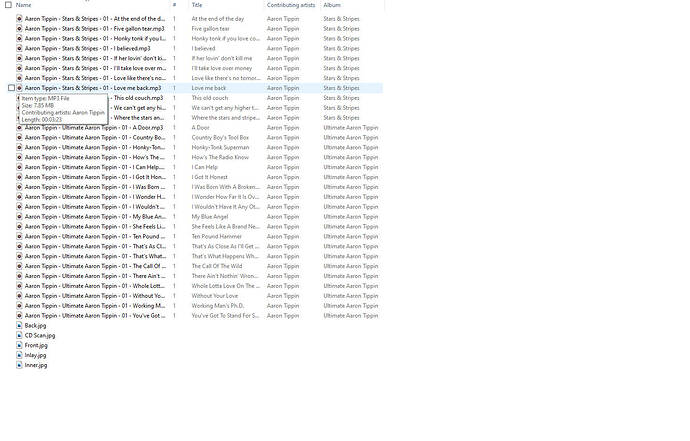690x441 pixels.
Task: Select file name ending 'There Ain't ...'
Action: click(95, 276)
